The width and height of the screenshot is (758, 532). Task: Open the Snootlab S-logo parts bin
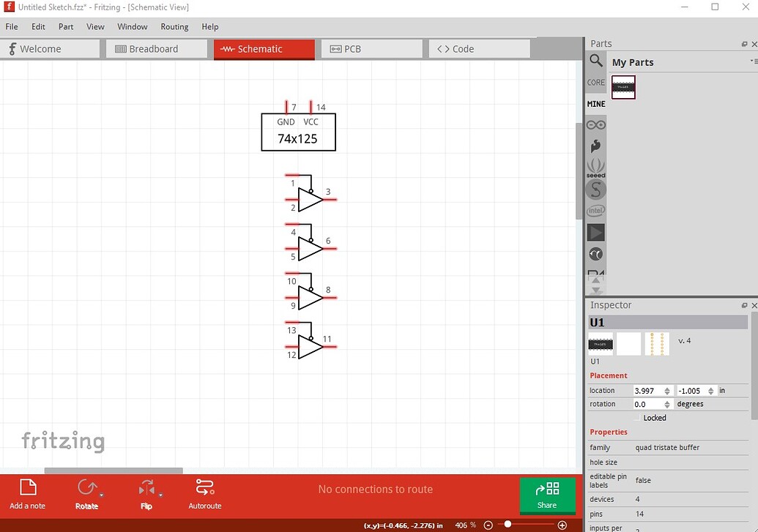click(x=595, y=190)
